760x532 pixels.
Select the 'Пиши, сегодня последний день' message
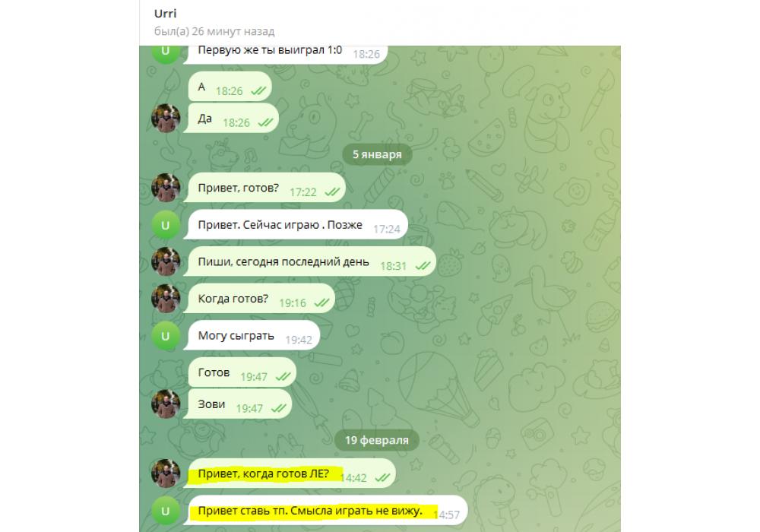[311, 261]
